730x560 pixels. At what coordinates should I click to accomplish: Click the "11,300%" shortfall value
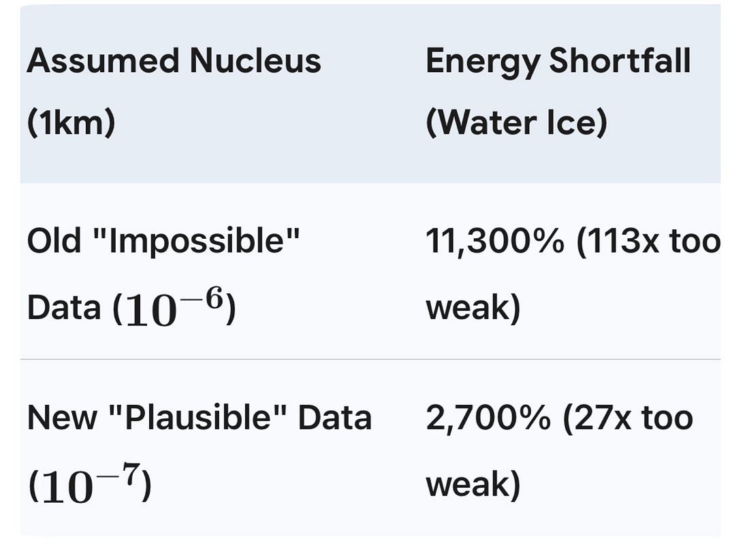(x=495, y=240)
